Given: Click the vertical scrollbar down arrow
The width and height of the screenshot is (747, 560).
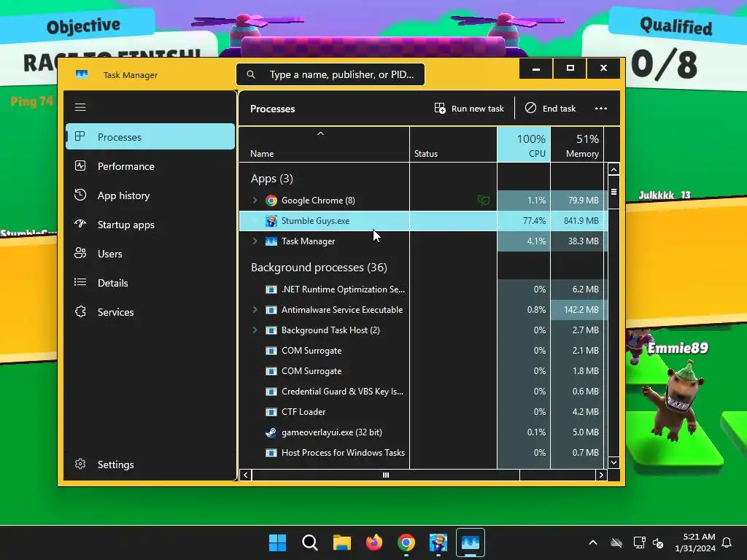Looking at the screenshot, I should pyautogui.click(x=614, y=462).
